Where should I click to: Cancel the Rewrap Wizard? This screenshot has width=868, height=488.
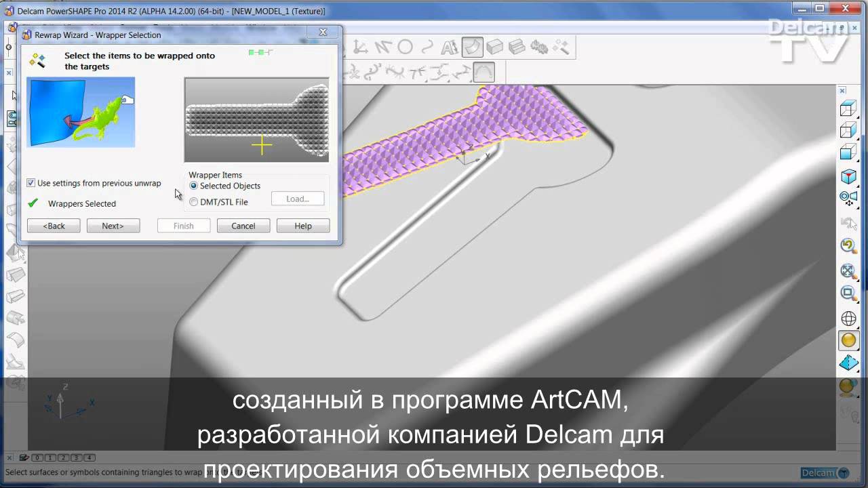[x=243, y=226]
